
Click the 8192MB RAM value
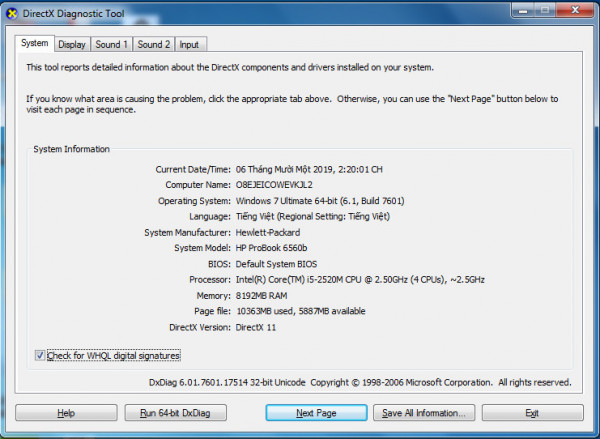pyautogui.click(x=261, y=296)
